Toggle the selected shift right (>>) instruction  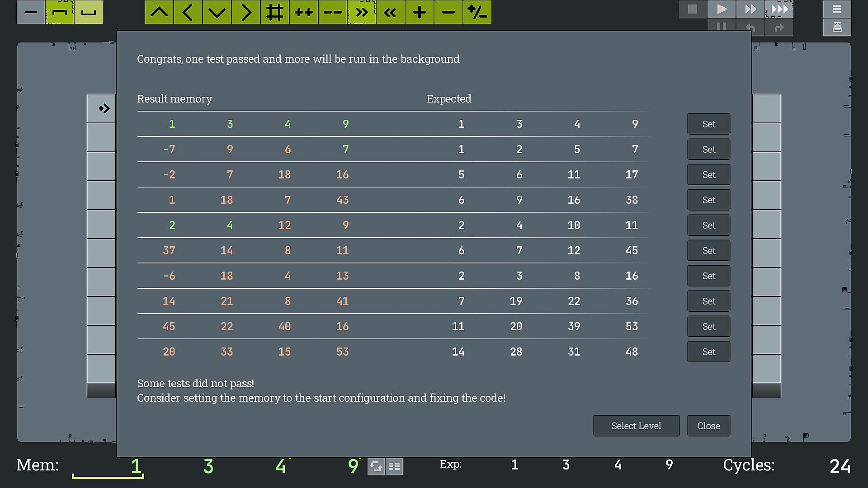point(362,12)
